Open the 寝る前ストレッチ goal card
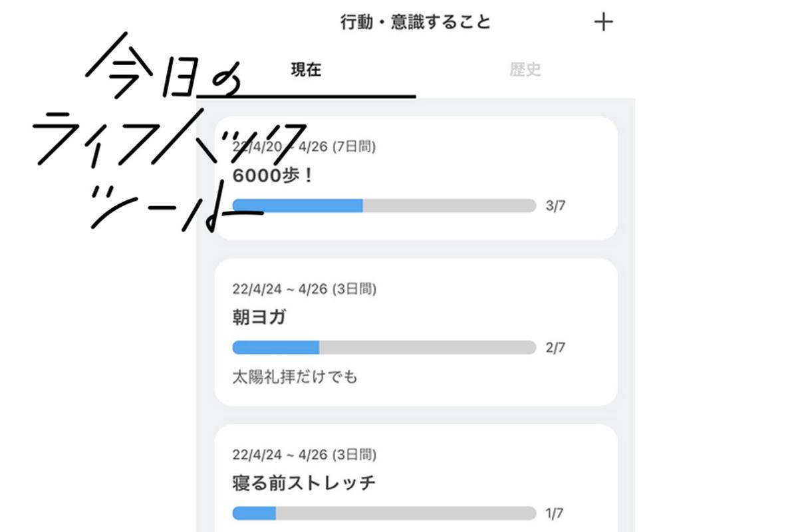This screenshot has height=532, width=798. coord(416,478)
